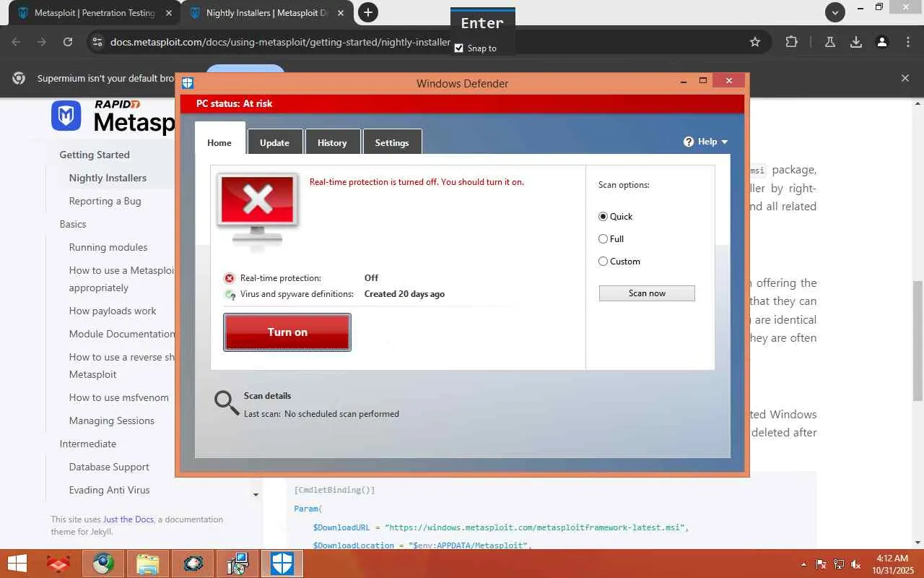Viewport: 924px width, 578px height.
Task: Open Managing Sessions sidebar link
Action: tap(112, 420)
